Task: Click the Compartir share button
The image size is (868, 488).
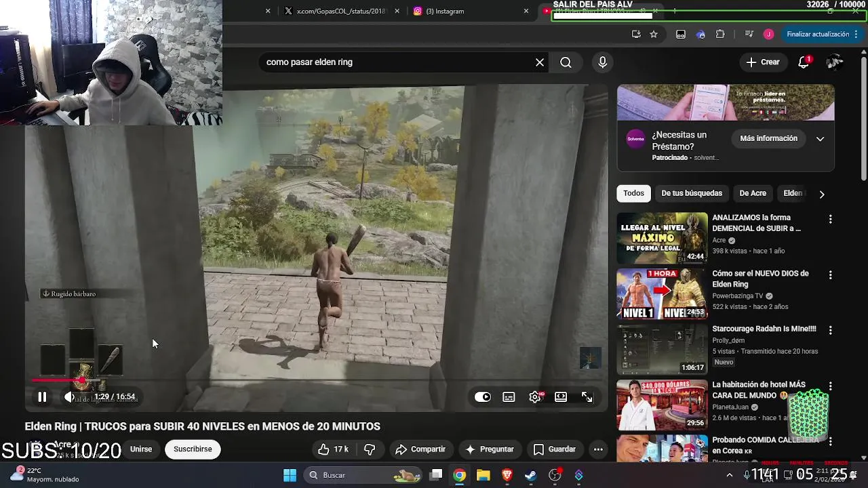Action: 420,449
